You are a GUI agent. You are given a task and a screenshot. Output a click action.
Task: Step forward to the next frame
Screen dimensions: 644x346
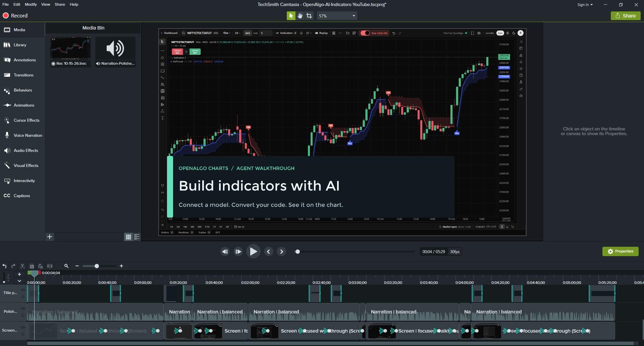click(238, 251)
